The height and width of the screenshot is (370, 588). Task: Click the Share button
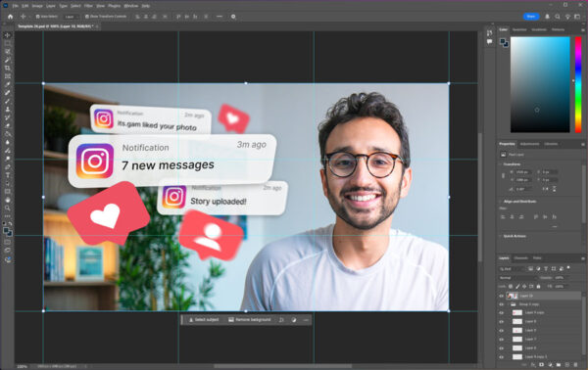[531, 17]
